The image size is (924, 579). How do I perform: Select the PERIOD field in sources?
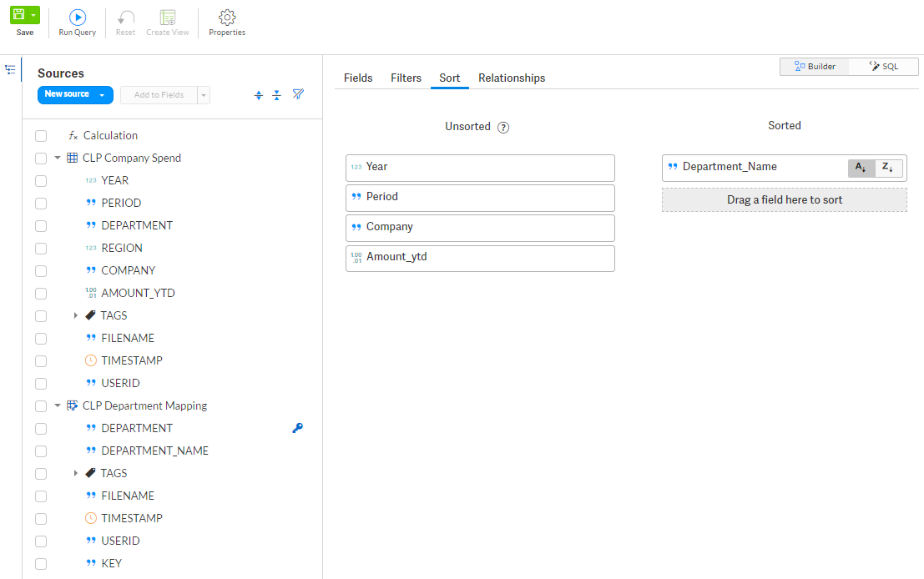click(x=121, y=203)
